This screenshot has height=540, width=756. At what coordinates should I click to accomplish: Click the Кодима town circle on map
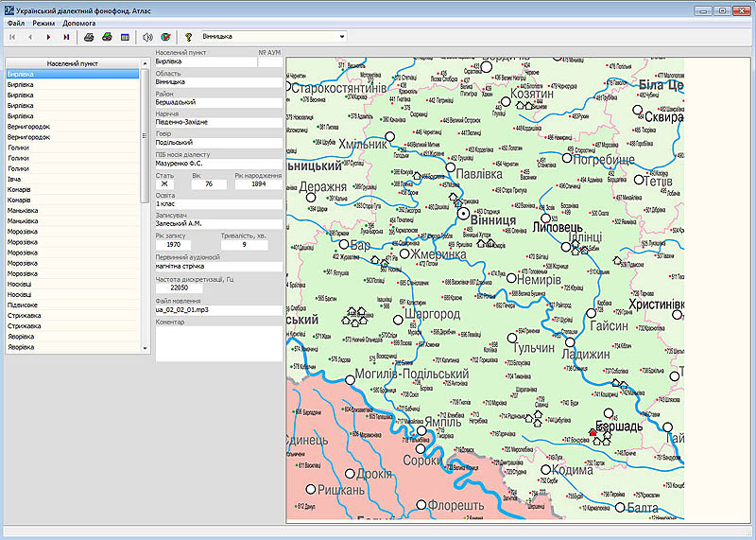click(545, 469)
